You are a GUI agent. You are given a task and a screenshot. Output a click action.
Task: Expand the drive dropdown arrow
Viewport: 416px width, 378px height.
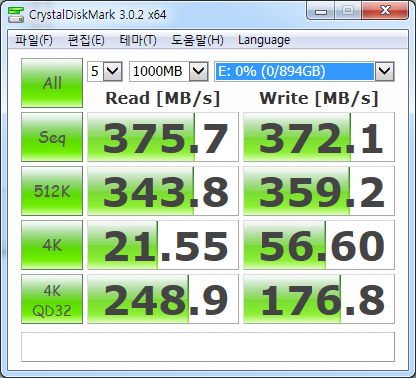(x=385, y=71)
